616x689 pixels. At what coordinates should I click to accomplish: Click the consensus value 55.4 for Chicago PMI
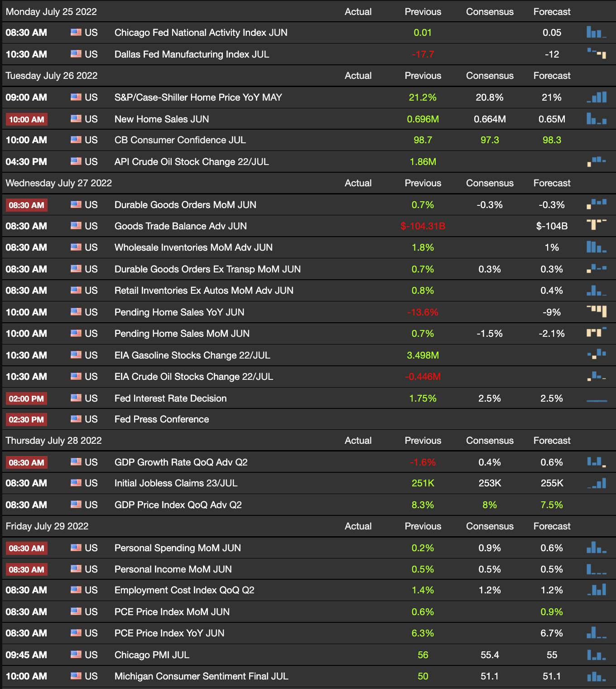490,655
